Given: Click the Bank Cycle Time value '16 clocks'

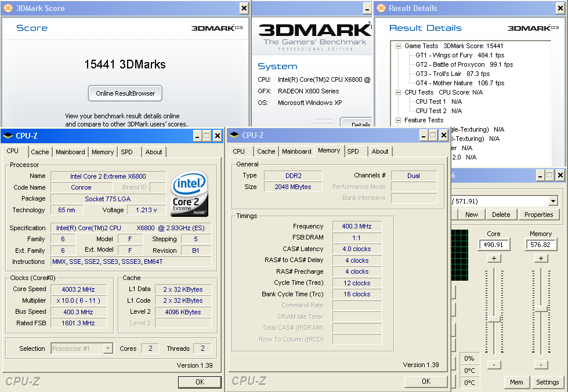Looking at the screenshot, I should coord(357,294).
